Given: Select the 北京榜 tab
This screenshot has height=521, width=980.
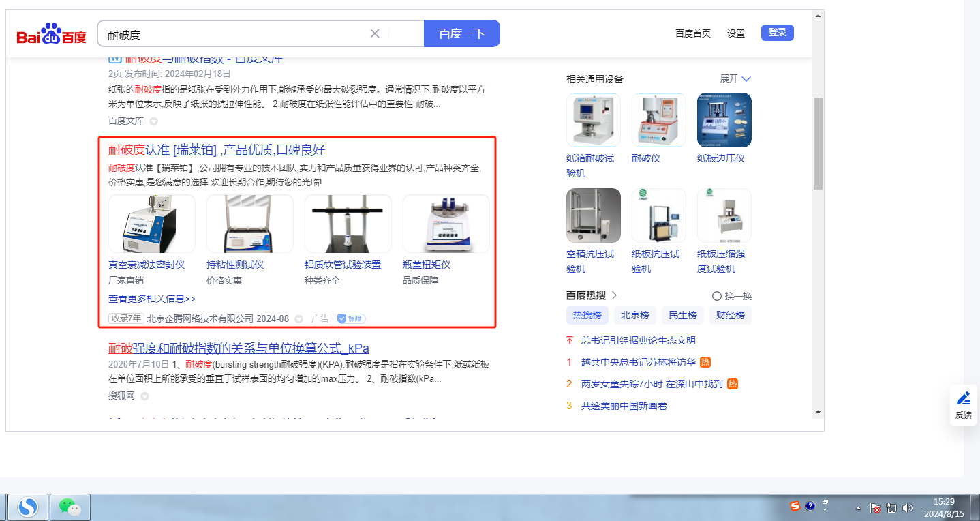Looking at the screenshot, I should [635, 315].
